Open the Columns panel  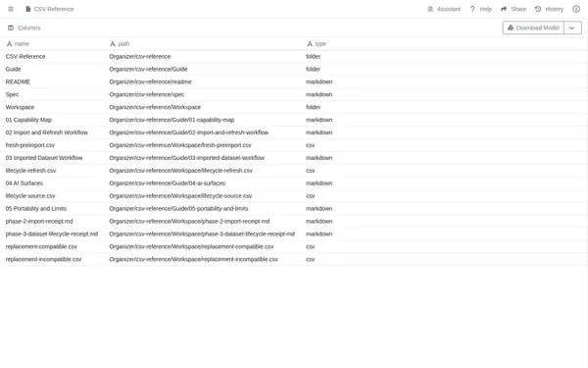tap(24, 27)
